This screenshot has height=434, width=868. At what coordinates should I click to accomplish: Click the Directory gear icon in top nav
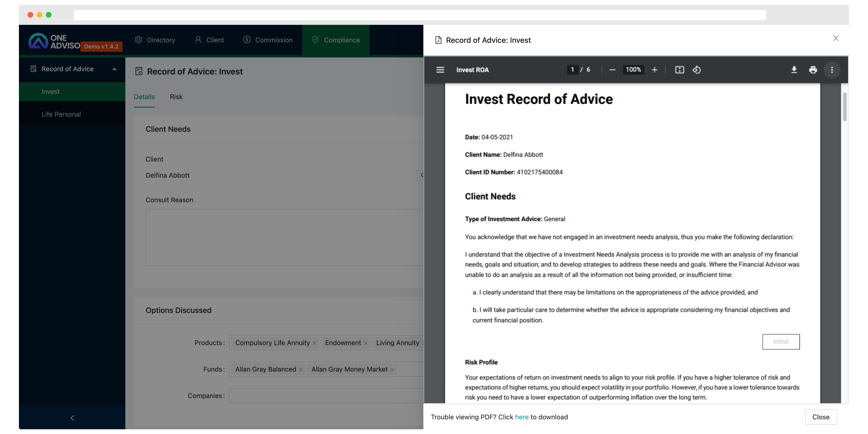(x=138, y=40)
